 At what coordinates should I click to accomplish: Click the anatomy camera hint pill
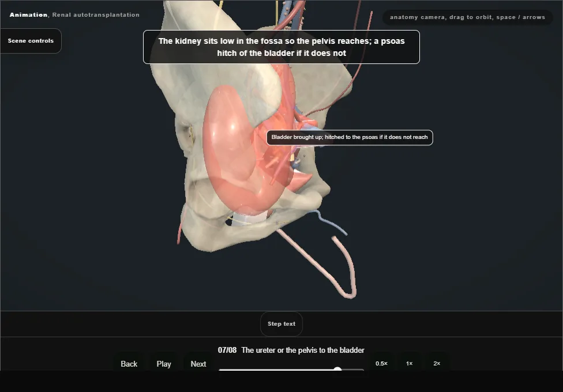point(467,17)
